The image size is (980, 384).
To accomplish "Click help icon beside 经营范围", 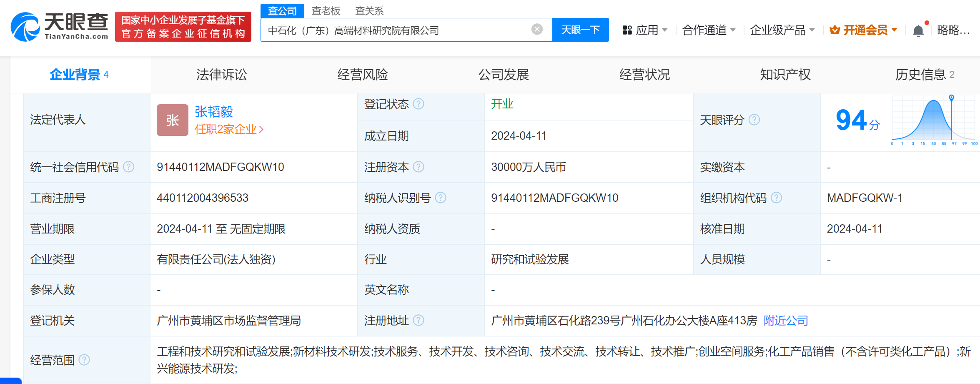I will [84, 360].
